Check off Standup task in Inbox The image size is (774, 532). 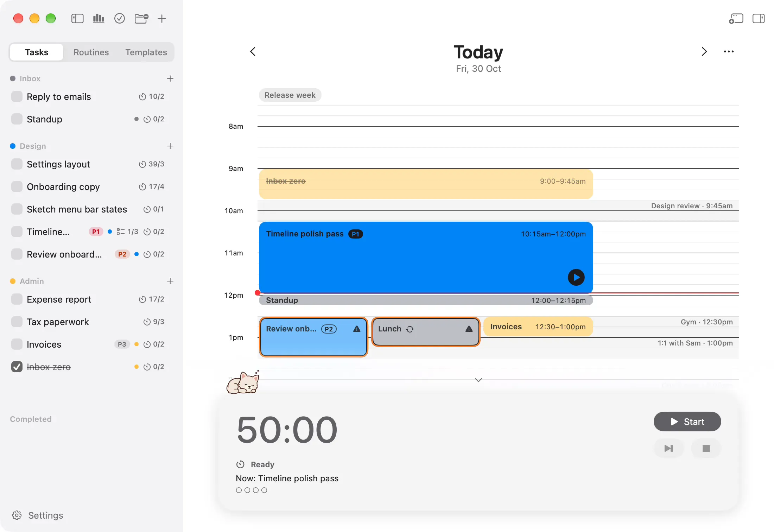17,119
